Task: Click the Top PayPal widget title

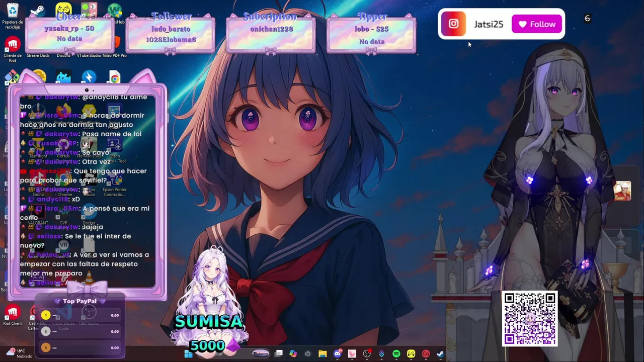Action: tap(79, 301)
